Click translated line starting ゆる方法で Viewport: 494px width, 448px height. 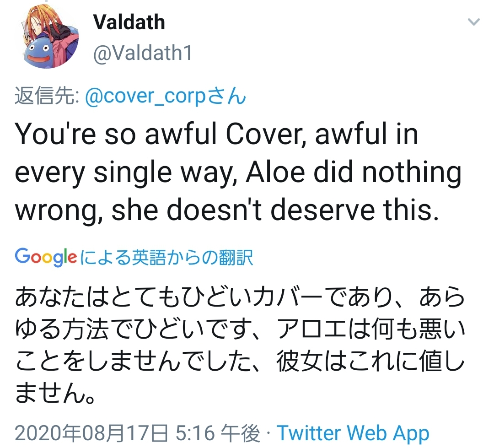click(x=240, y=329)
